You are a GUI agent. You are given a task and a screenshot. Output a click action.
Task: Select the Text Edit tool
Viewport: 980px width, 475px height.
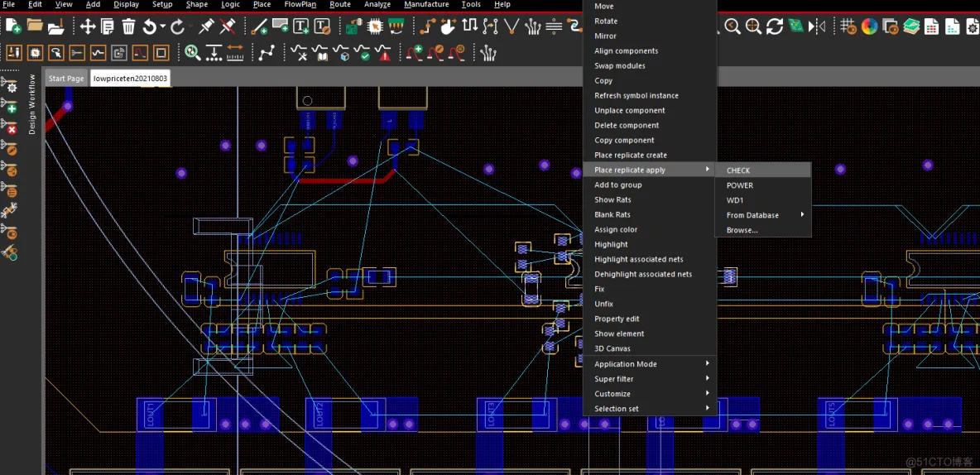322,26
